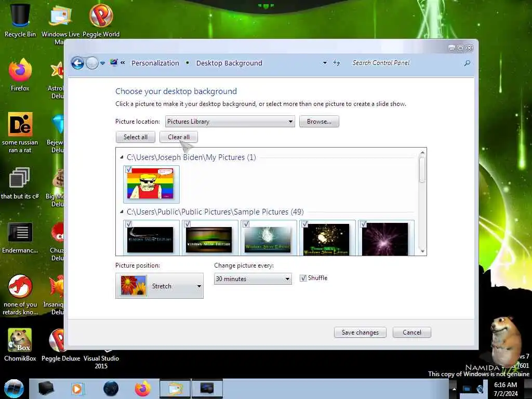
Task: Click the picture list scroll down arrow
Action: click(422, 251)
